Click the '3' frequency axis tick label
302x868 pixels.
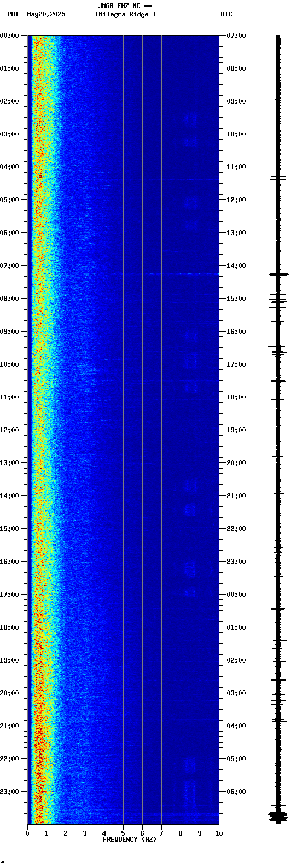(85, 833)
